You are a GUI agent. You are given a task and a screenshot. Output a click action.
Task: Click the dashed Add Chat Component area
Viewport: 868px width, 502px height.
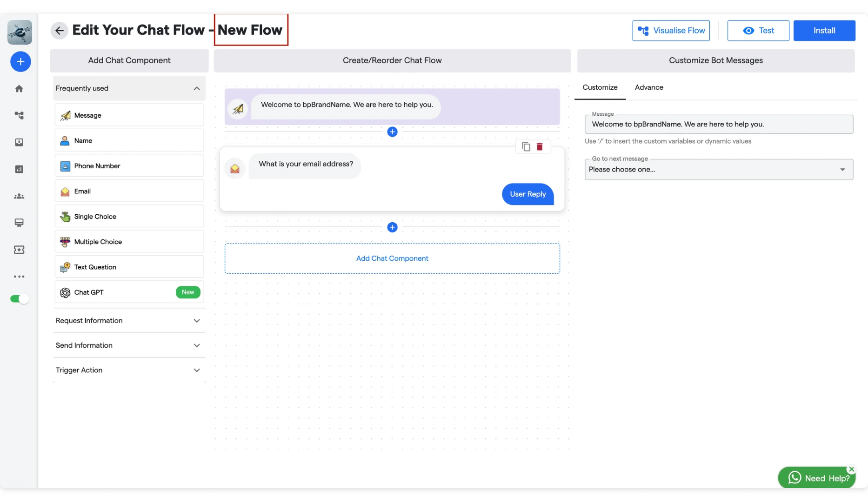392,258
